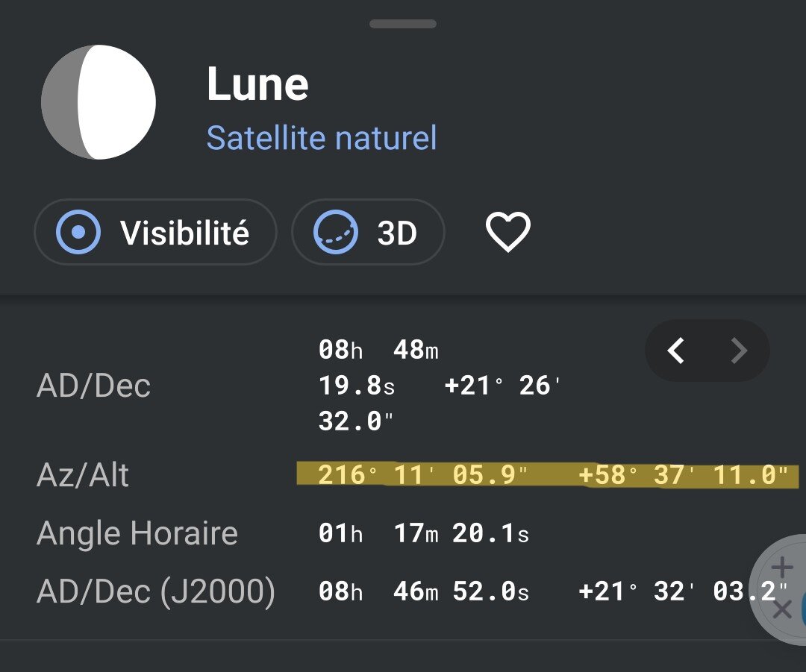This screenshot has width=806, height=672.
Task: Select the Az/Alt row label
Action: click(82, 475)
